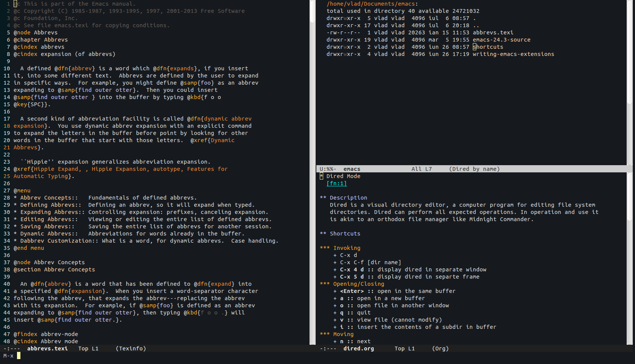Viewport: 635px width, 364px height.
Task: Click the 'o :: open file in another window' item
Action: coord(391,305)
